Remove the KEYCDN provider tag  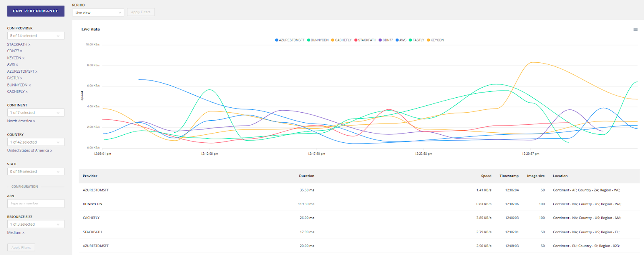pos(23,58)
